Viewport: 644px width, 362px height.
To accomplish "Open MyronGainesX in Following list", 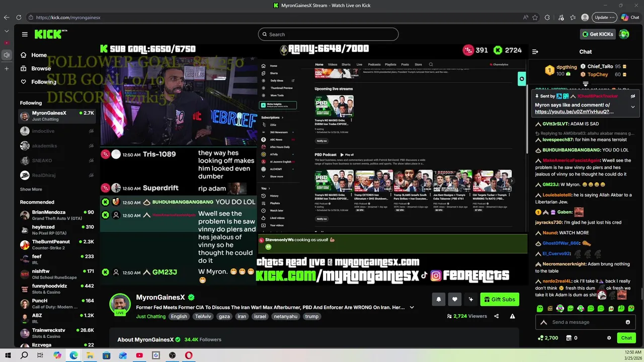I will tap(57, 116).
